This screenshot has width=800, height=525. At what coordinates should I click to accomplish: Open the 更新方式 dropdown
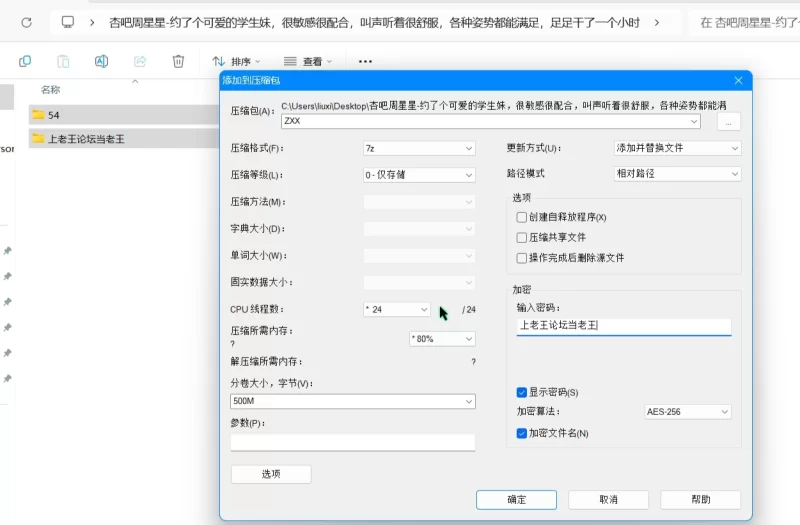[678, 148]
